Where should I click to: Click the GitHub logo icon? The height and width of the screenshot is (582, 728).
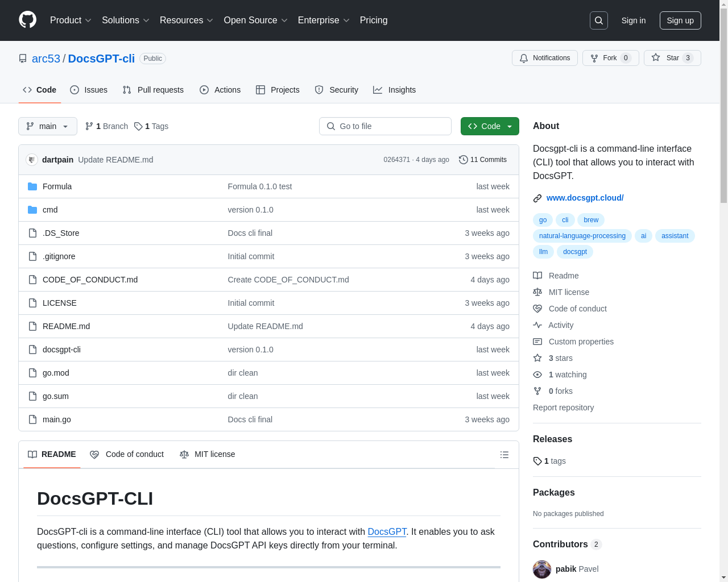click(x=27, y=20)
